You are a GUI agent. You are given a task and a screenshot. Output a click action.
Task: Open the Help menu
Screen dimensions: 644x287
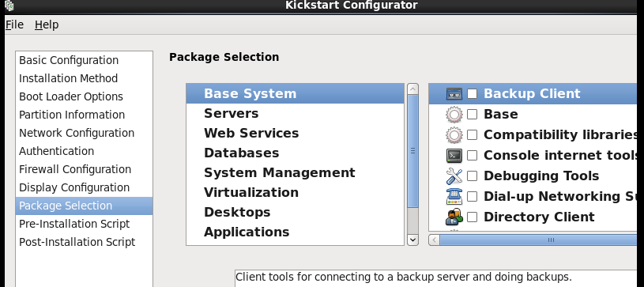tap(47, 25)
